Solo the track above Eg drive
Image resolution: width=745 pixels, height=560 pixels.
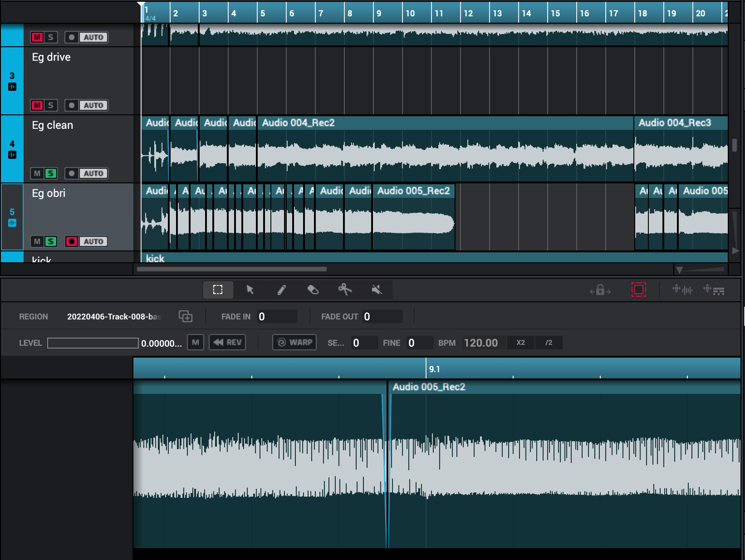(x=50, y=37)
